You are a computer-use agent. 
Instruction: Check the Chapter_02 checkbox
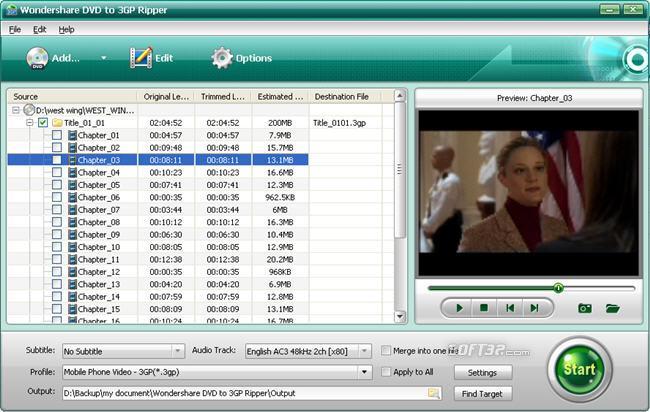coord(57,148)
